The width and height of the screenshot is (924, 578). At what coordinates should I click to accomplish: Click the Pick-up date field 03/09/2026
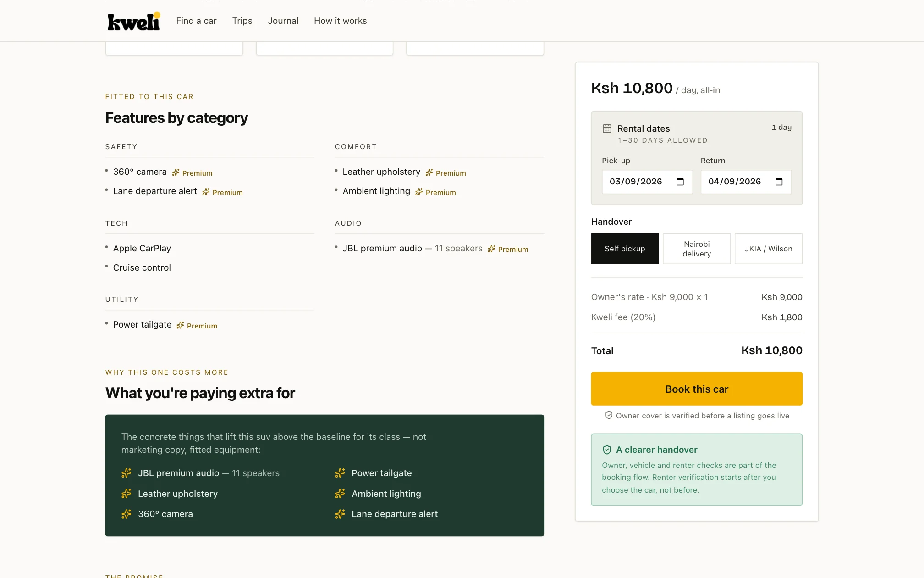pyautogui.click(x=647, y=182)
